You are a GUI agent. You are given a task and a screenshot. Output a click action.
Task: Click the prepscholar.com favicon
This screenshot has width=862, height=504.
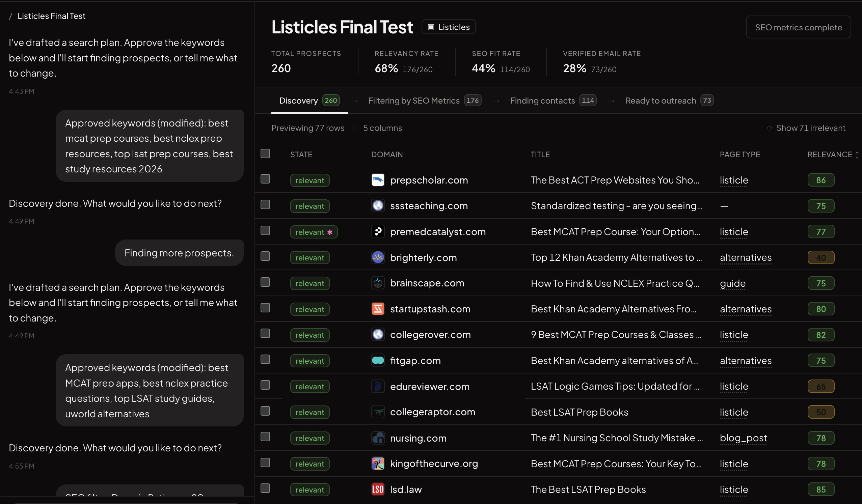378,180
